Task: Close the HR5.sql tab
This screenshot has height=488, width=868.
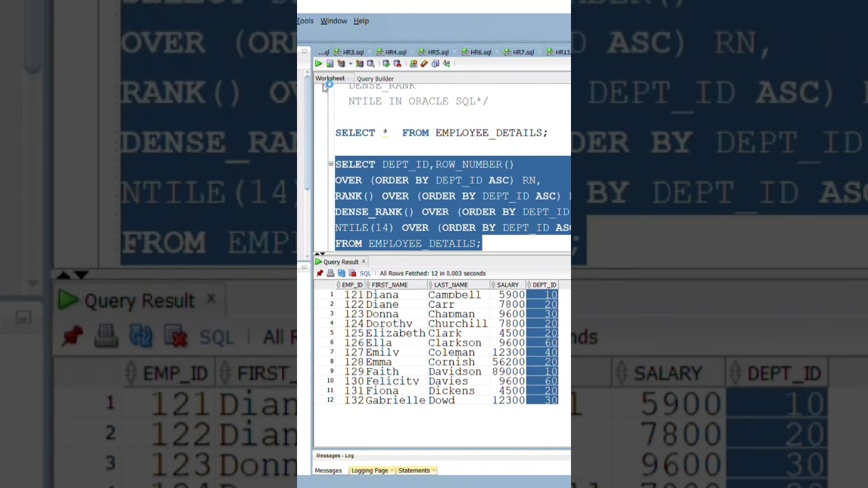Action: tap(454, 52)
